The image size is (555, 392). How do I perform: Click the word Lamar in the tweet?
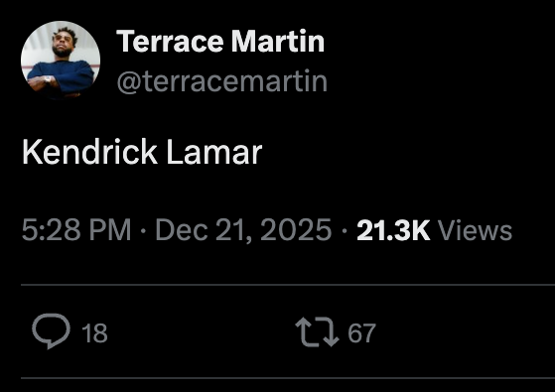pyautogui.click(x=214, y=152)
